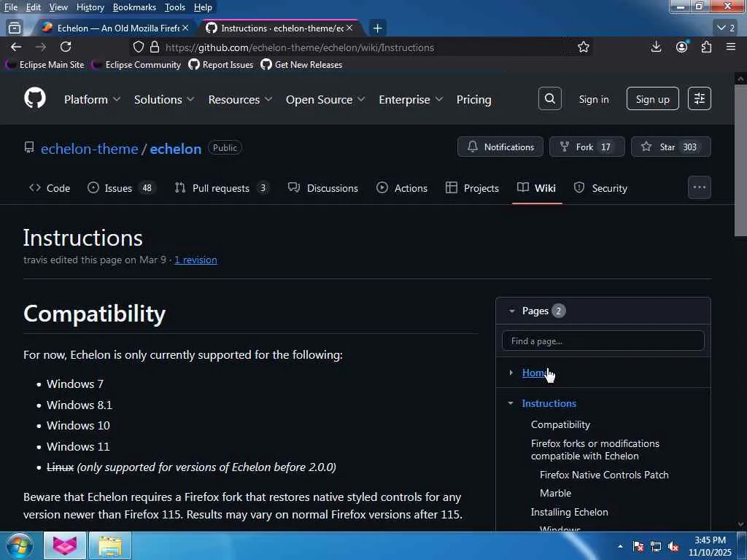Click the muted volume tray icon
The height and width of the screenshot is (560, 747).
(x=673, y=547)
